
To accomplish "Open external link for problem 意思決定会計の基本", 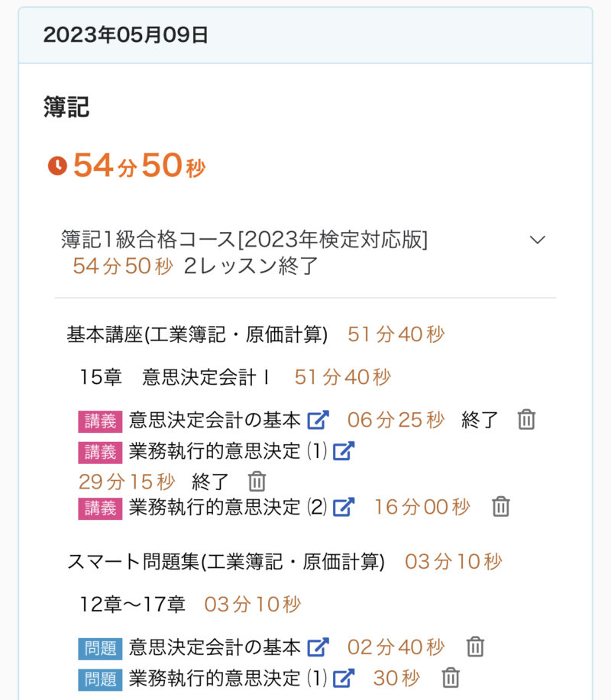I will click(318, 647).
